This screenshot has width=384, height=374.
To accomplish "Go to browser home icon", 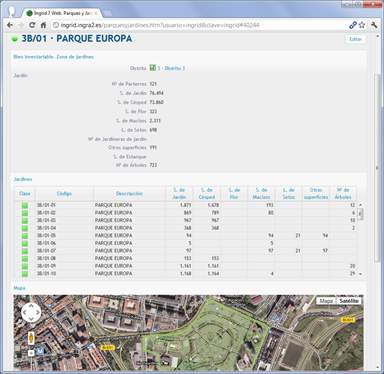I will [43, 25].
